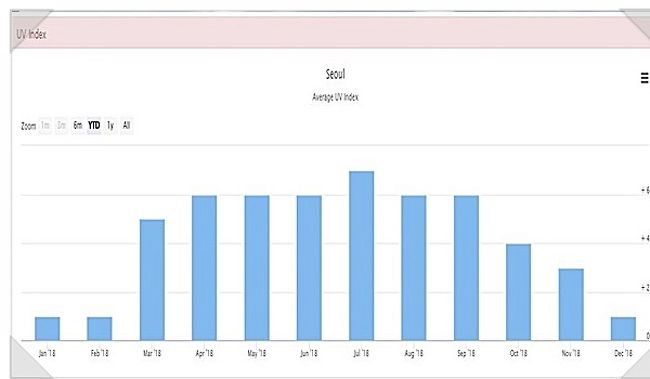This screenshot has height=379, width=650.
Task: Click the Mar '18 bar
Action: point(152,280)
